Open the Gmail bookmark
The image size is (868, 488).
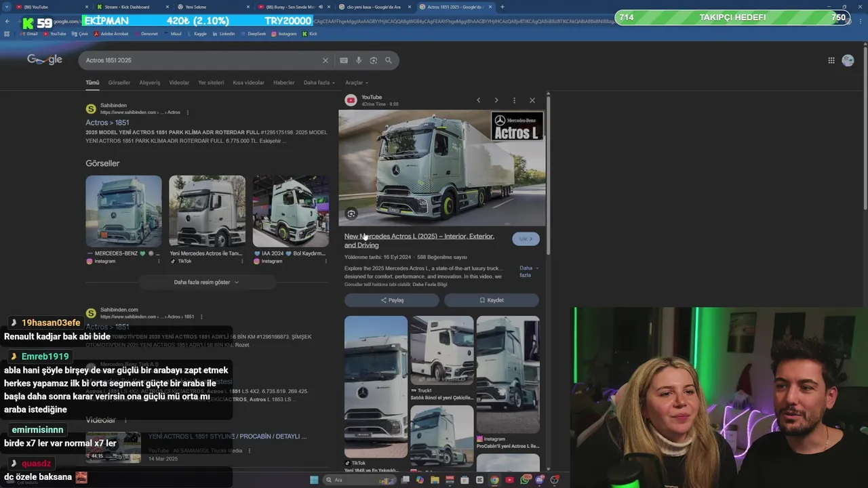pyautogui.click(x=28, y=34)
